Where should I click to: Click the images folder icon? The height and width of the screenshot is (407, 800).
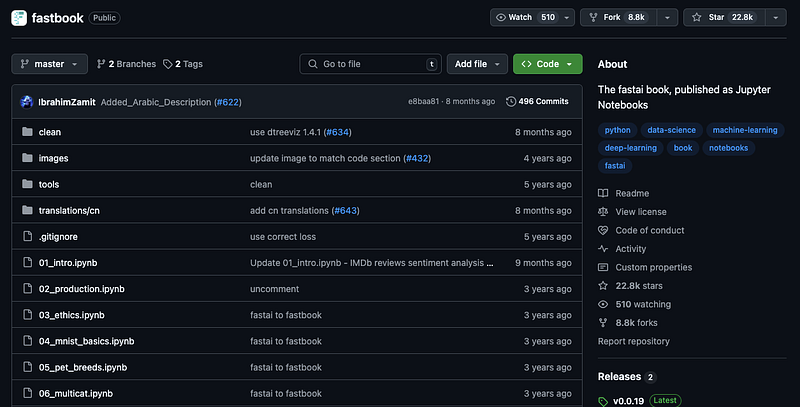click(28, 158)
